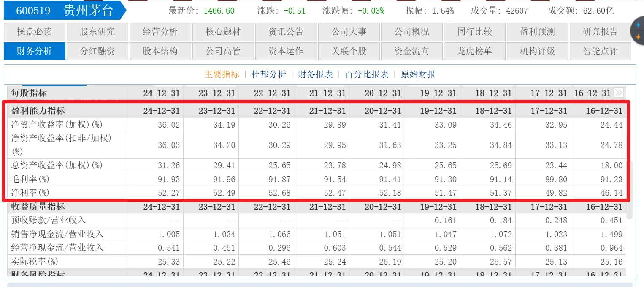Click the double-chevron next to 16-12-31 header
The width and height of the screenshot is (644, 287).
coord(619,93)
